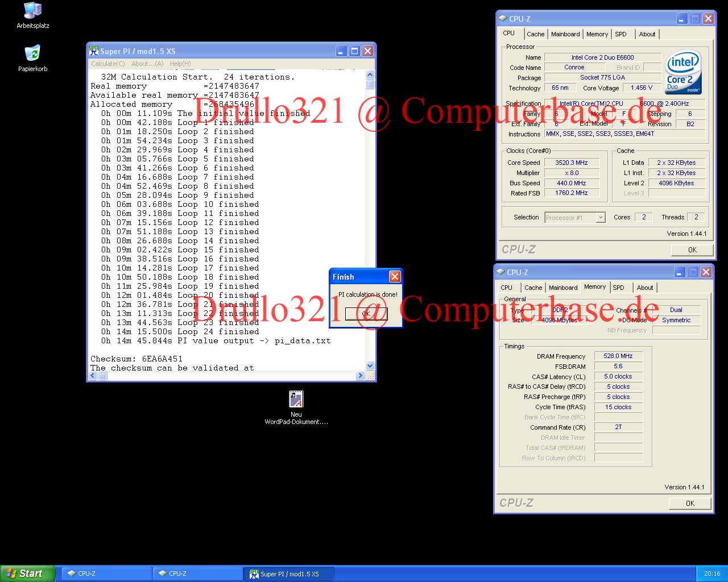Open the Calculate(C) menu in Super PI

108,64
